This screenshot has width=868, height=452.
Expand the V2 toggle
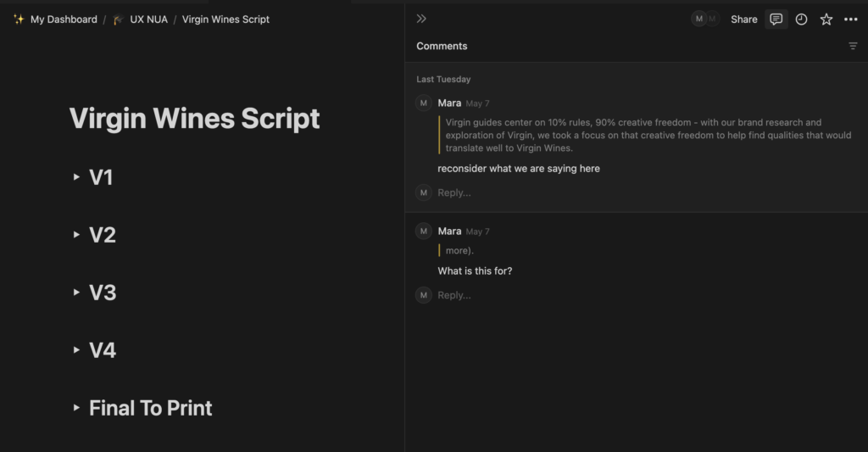coord(76,235)
